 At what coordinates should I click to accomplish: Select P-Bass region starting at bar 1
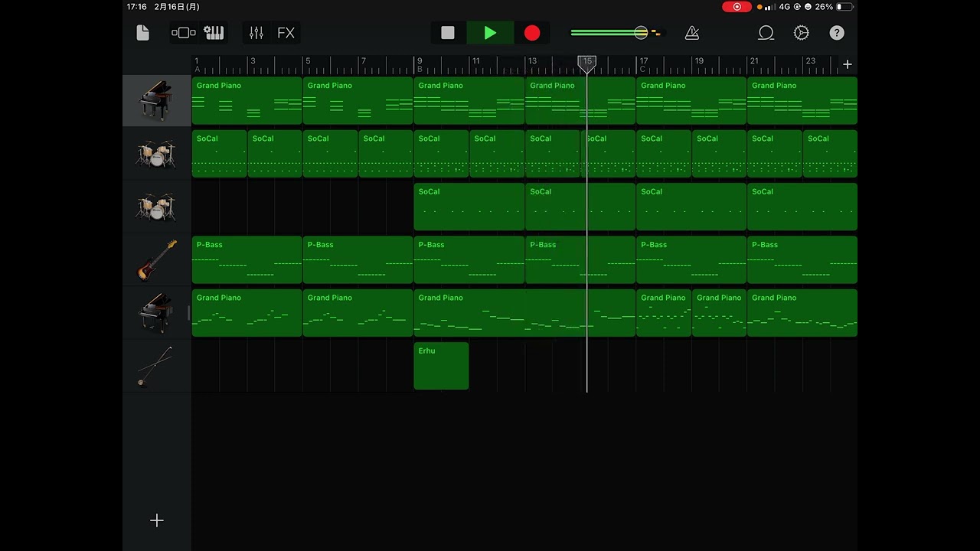point(247,259)
